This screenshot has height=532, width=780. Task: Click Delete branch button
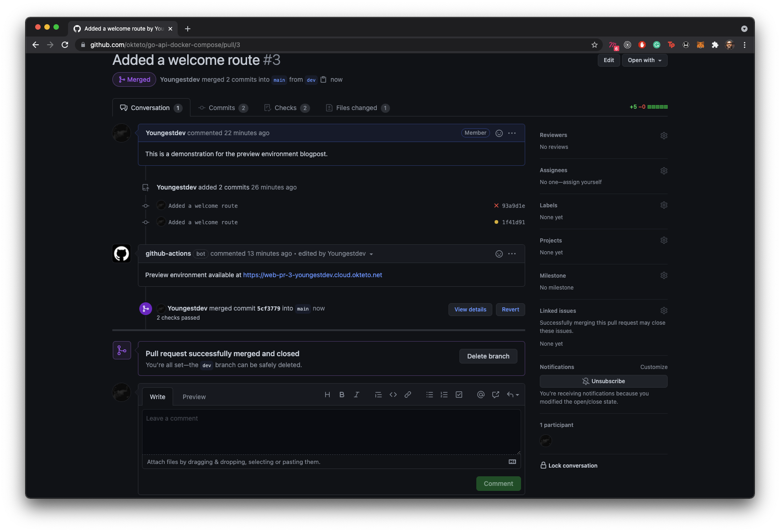click(488, 356)
